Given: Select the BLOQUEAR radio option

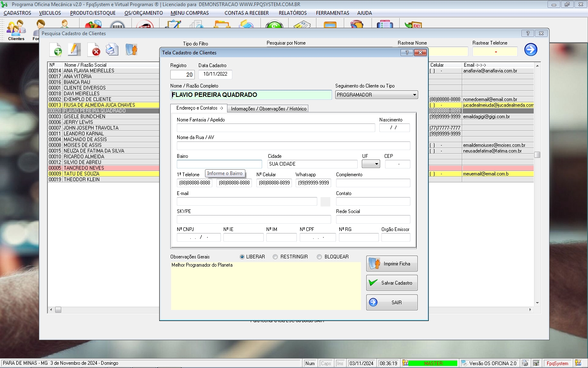Looking at the screenshot, I should [319, 257].
